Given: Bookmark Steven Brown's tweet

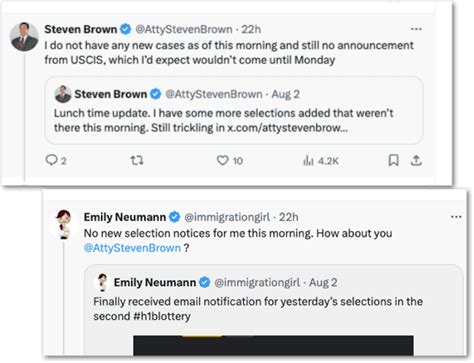Looking at the screenshot, I should [394, 160].
